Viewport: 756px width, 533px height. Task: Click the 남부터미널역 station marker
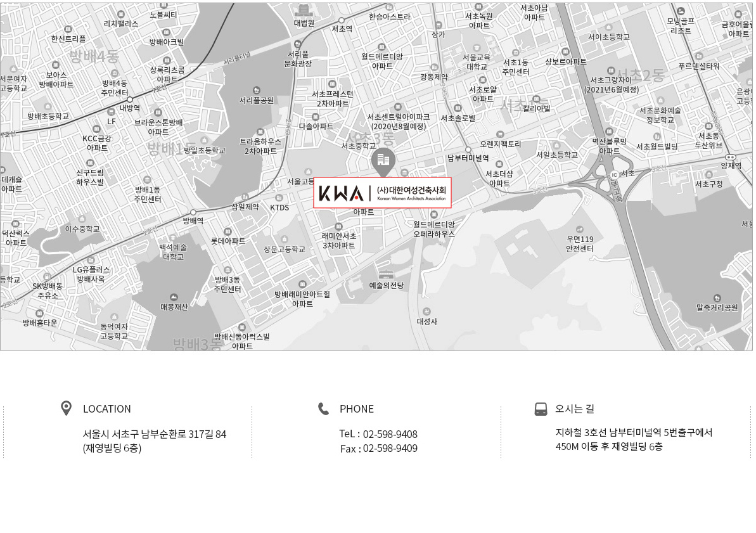tap(468, 150)
